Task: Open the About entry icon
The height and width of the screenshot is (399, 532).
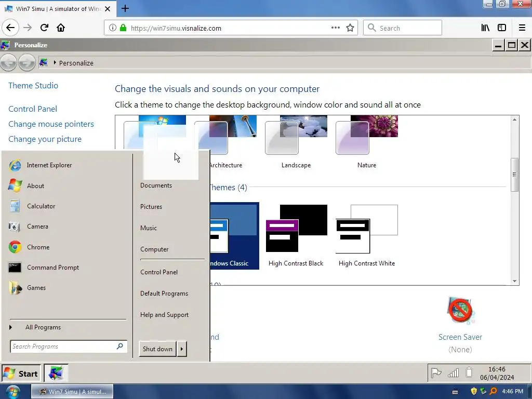Action: pyautogui.click(x=15, y=185)
